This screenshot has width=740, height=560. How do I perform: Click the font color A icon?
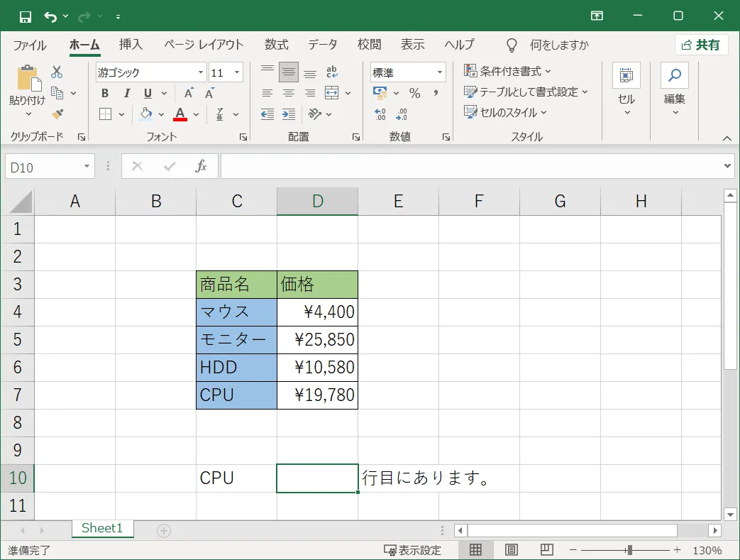[180, 114]
